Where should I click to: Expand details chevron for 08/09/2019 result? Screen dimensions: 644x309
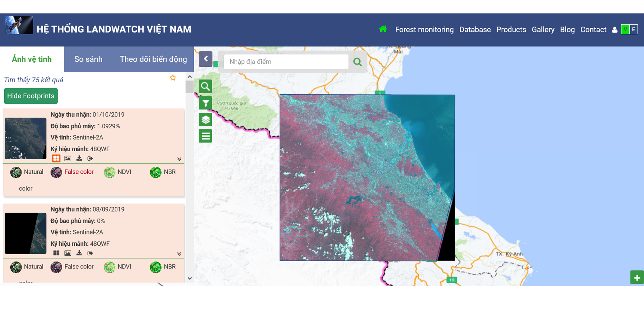(x=179, y=254)
